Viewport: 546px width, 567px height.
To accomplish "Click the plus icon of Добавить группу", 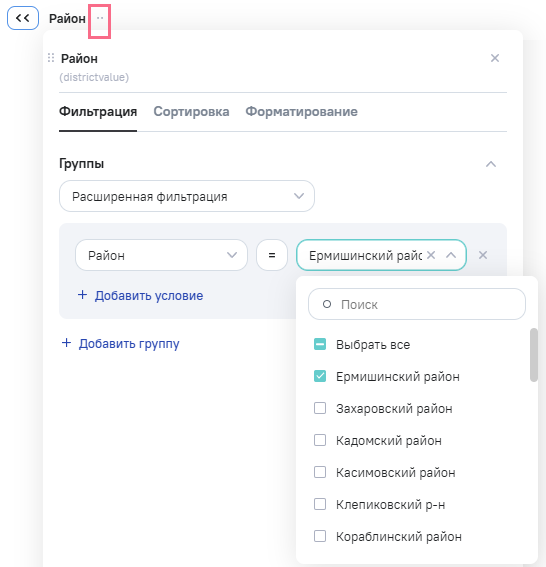I will pyautogui.click(x=67, y=342).
